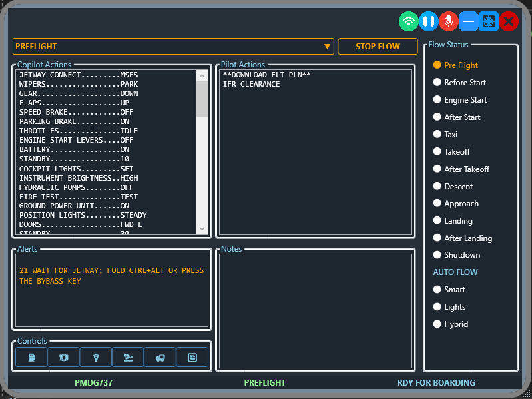The width and height of the screenshot is (532, 399).
Task: Pause the flow with the blue pause button
Action: click(x=428, y=21)
